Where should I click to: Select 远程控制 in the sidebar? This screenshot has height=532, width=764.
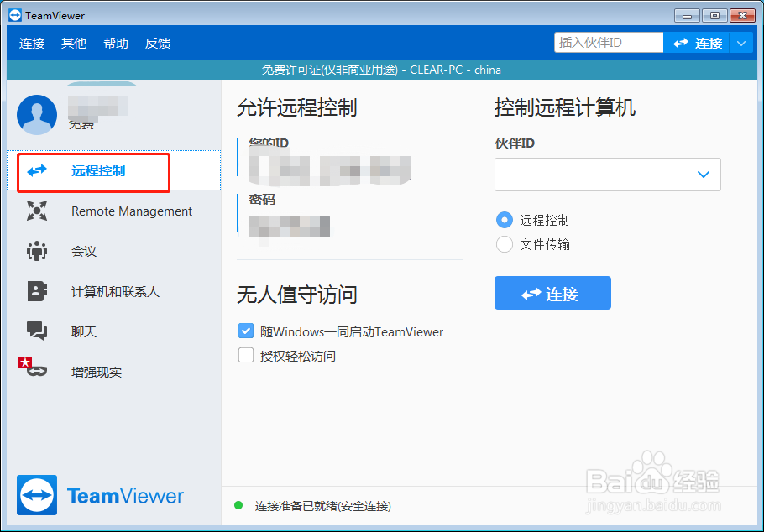pyautogui.click(x=114, y=170)
